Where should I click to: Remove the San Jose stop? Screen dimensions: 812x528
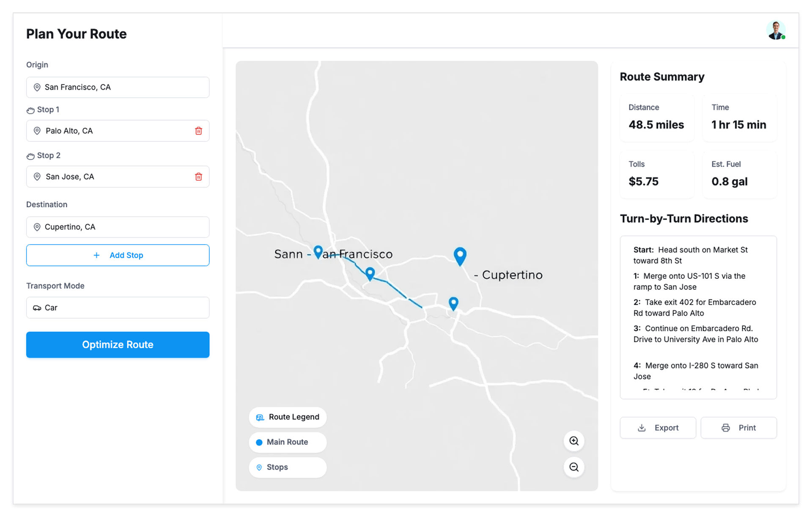[198, 177]
